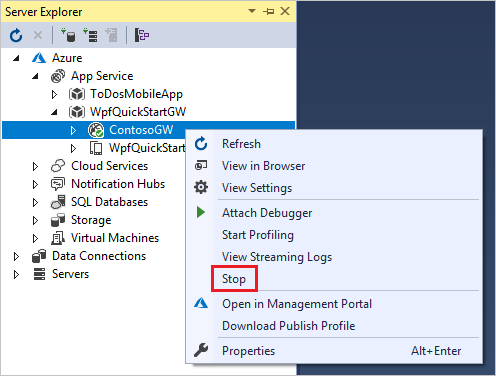This screenshot has width=496, height=376.
Task: Select the Storage label
Action: [x=91, y=220]
